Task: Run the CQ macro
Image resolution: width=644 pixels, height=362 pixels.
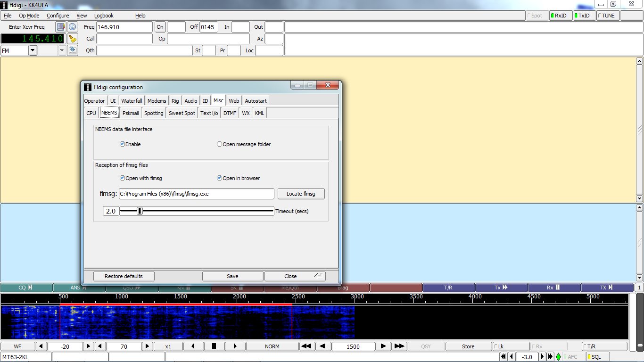Action: pyautogui.click(x=26, y=288)
